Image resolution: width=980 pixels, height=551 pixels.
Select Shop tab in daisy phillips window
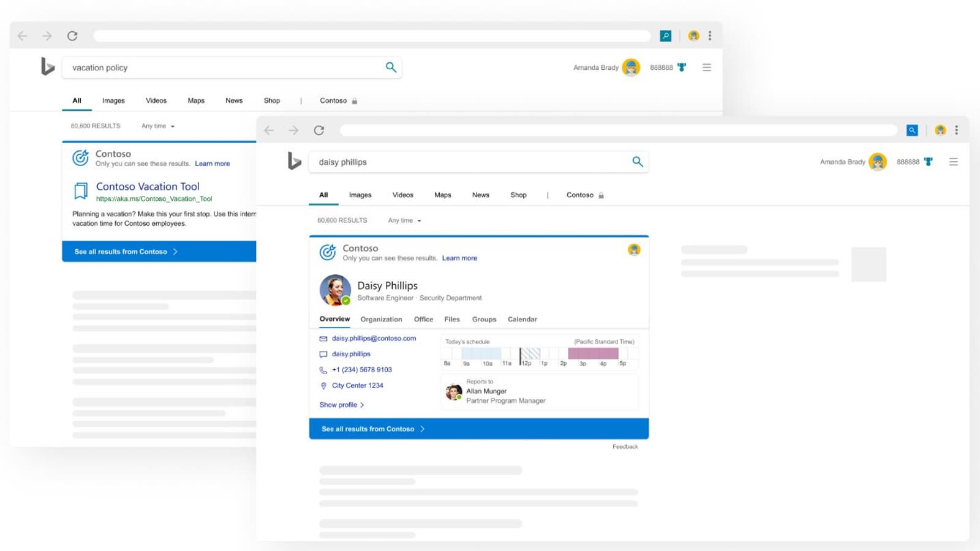coord(519,195)
